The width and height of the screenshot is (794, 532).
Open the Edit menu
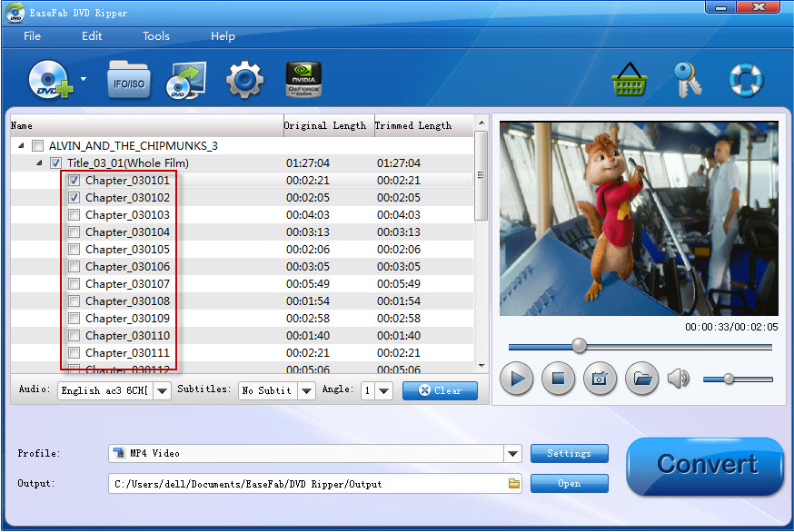(92, 36)
